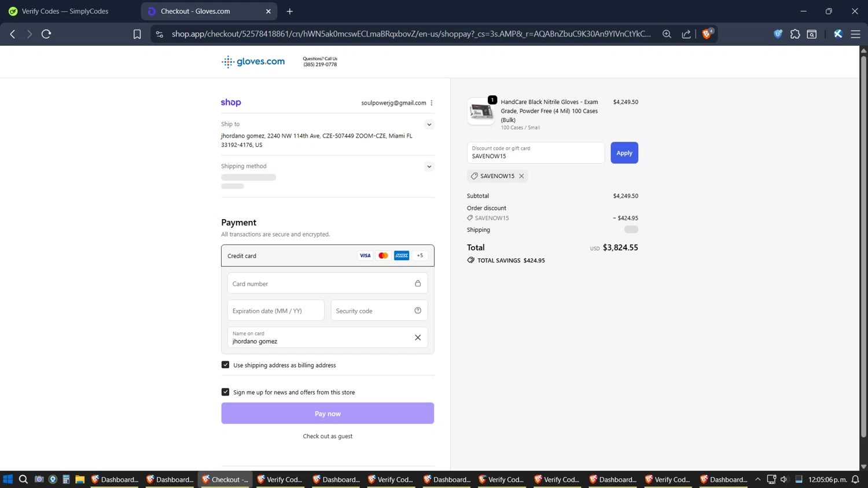868x488 pixels.
Task: Open new browser tab
Action: (x=290, y=11)
